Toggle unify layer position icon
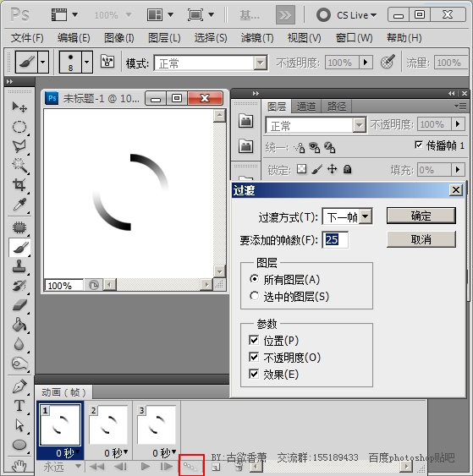 300,148
